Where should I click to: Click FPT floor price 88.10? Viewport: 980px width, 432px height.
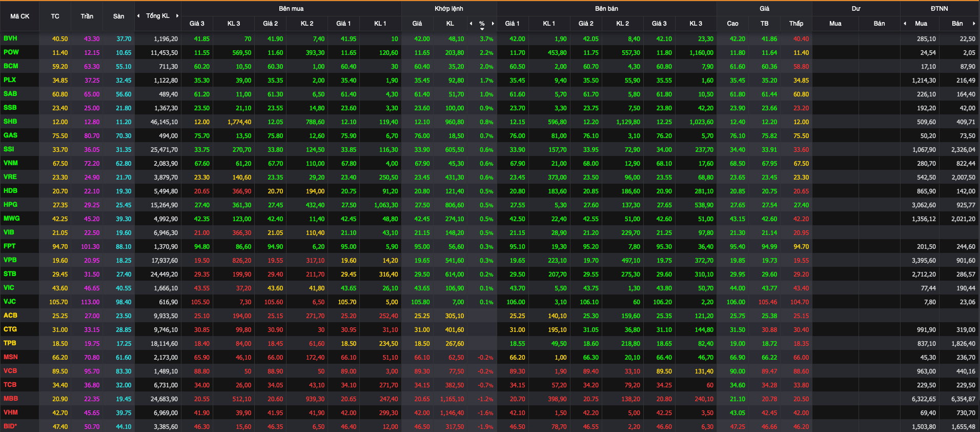point(124,247)
